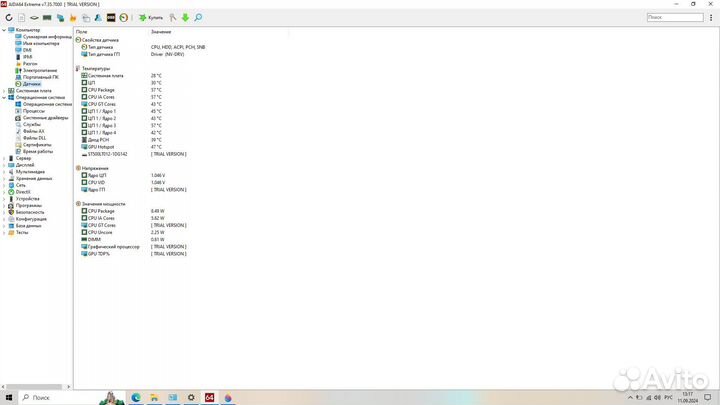Open Процессы in the tree

34,111
